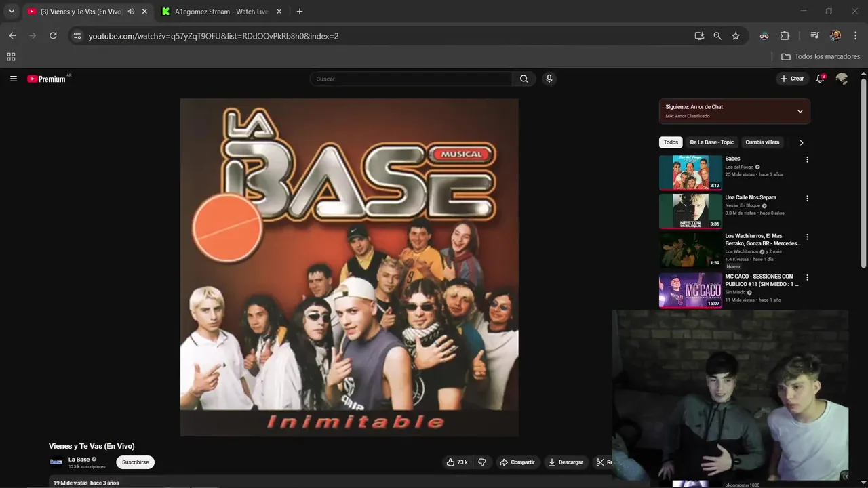Reload the current page
Screen dimensions: 868x488
53,36
